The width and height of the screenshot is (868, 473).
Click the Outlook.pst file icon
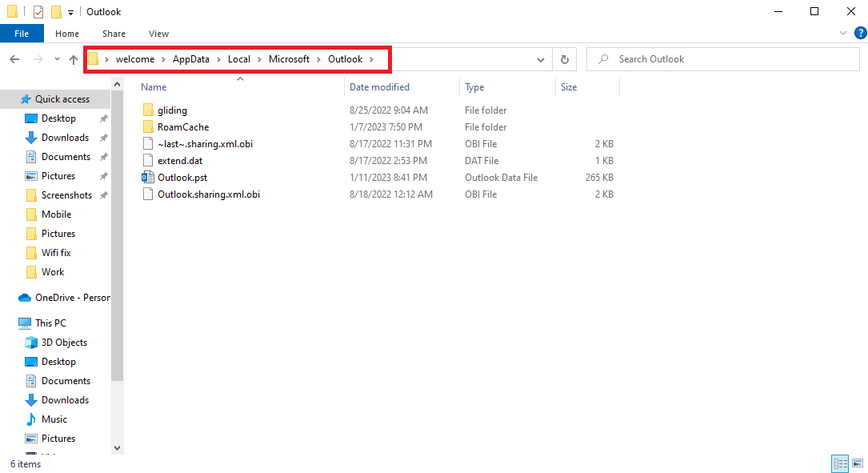pyautogui.click(x=148, y=177)
